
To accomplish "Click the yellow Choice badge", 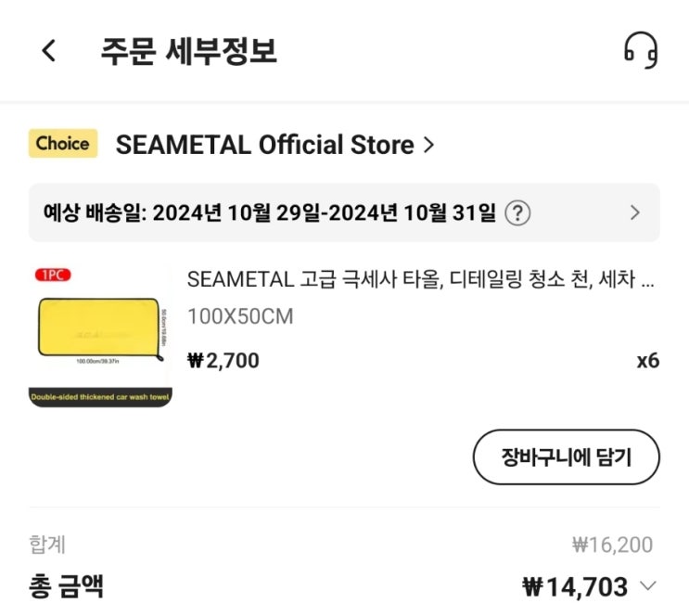I will pos(63,144).
